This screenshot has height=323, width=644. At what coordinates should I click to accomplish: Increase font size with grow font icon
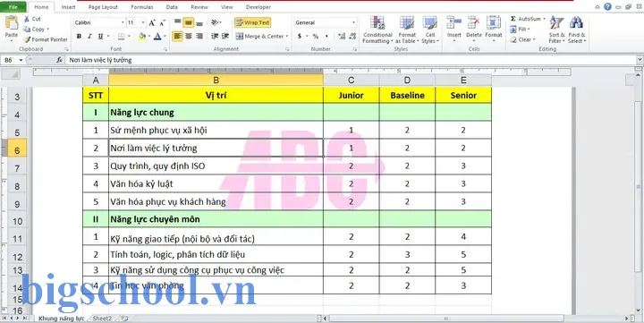152,23
